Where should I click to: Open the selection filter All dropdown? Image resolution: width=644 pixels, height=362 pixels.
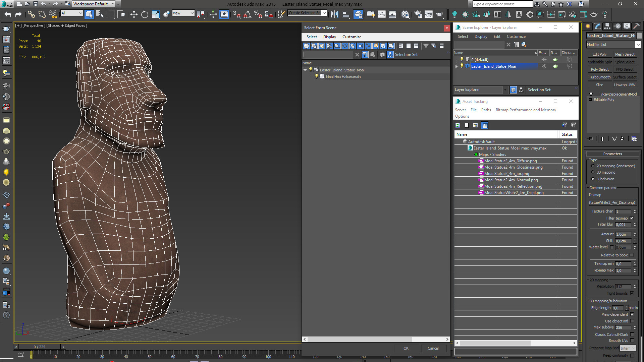point(72,13)
